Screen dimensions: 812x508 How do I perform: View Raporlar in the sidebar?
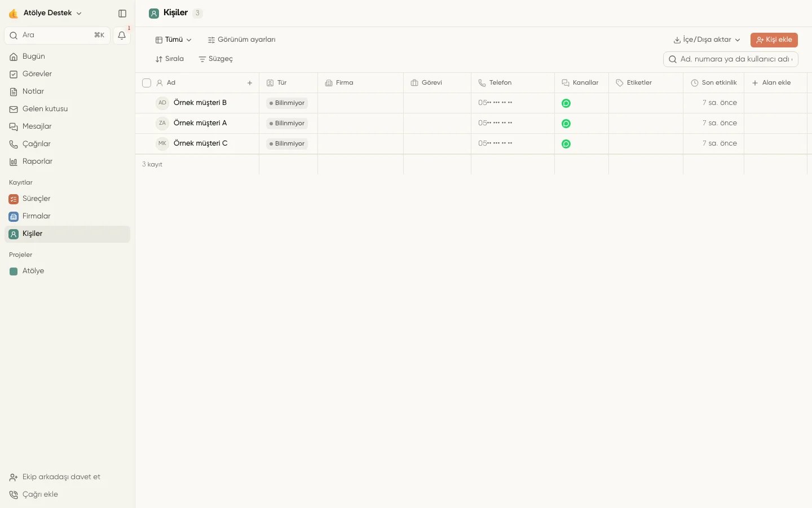click(67, 161)
